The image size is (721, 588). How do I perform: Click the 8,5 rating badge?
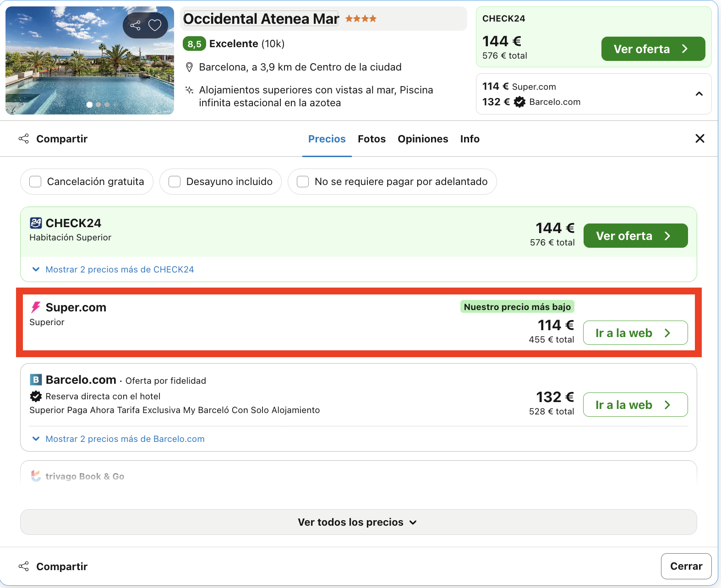194,44
